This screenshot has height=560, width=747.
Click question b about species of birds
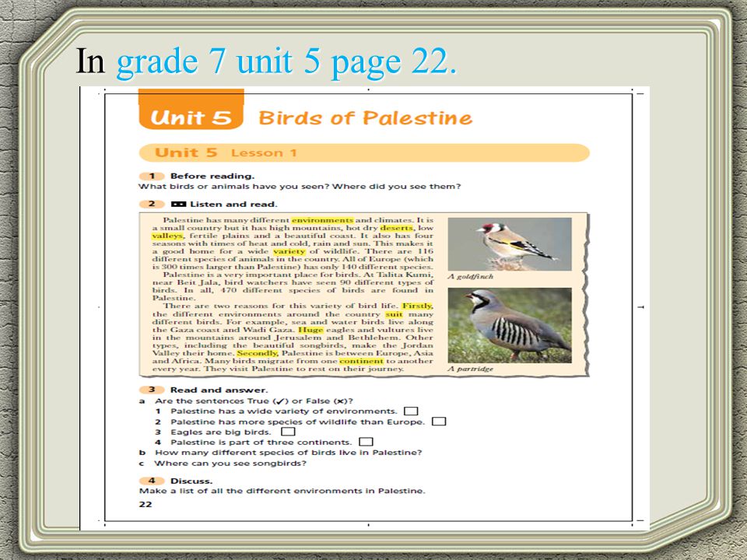point(288,453)
